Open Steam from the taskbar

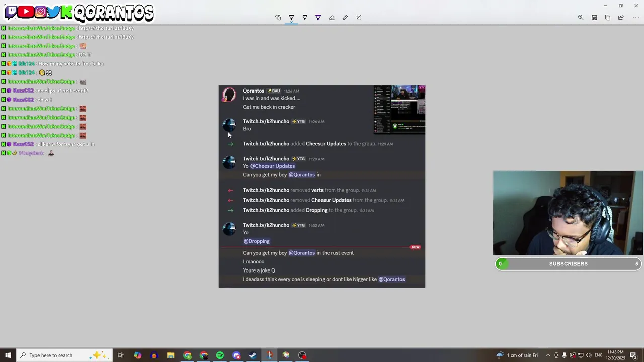click(x=253, y=355)
